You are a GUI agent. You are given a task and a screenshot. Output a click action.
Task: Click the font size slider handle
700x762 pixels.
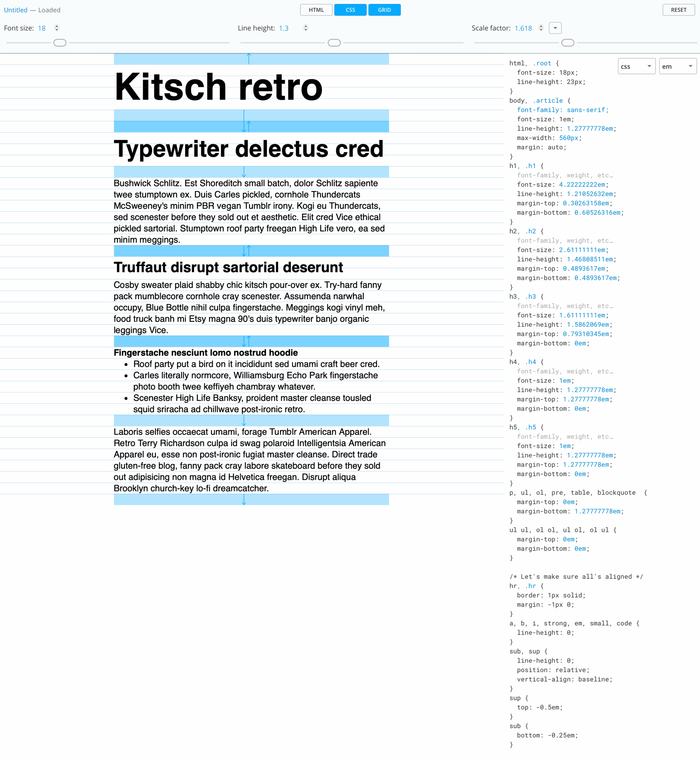coord(60,43)
